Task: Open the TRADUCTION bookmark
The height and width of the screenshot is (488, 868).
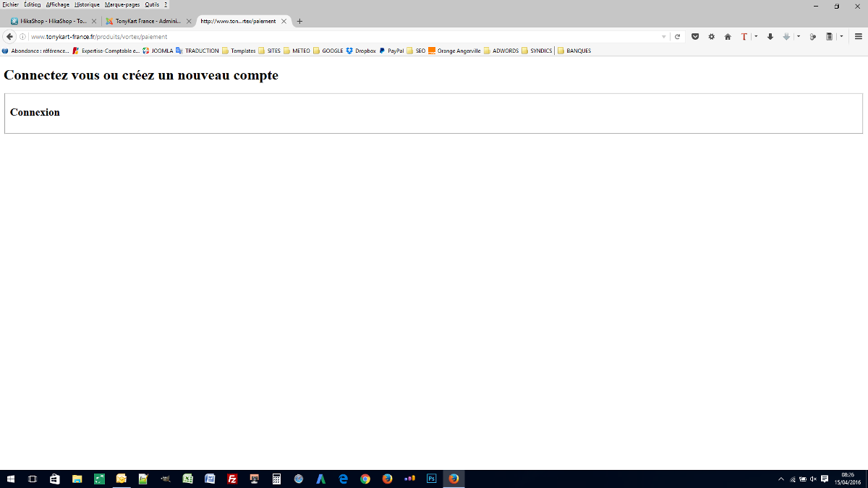Action: coord(197,51)
